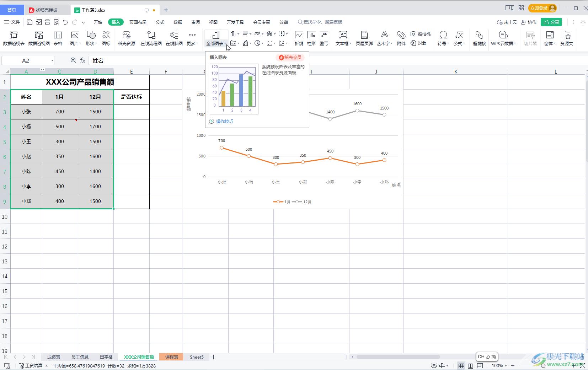Toggle eye protection mode in status bar
This screenshot has width=588, height=370.
pos(434,366)
